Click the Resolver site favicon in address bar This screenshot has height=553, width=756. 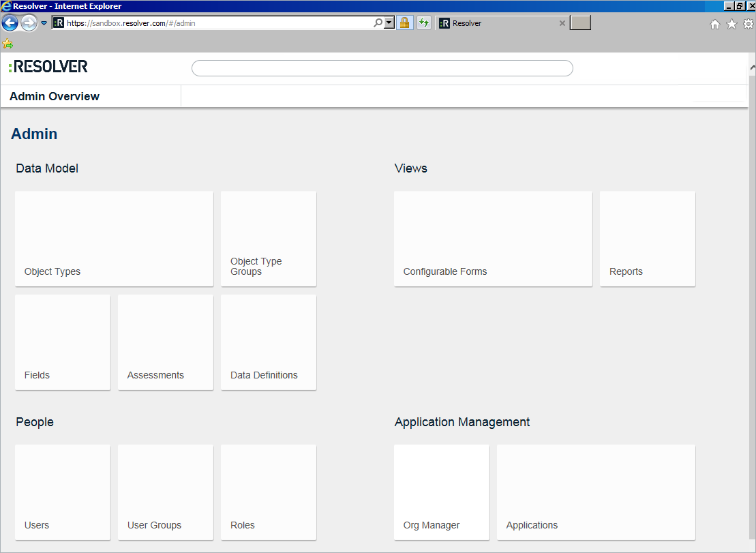point(59,23)
